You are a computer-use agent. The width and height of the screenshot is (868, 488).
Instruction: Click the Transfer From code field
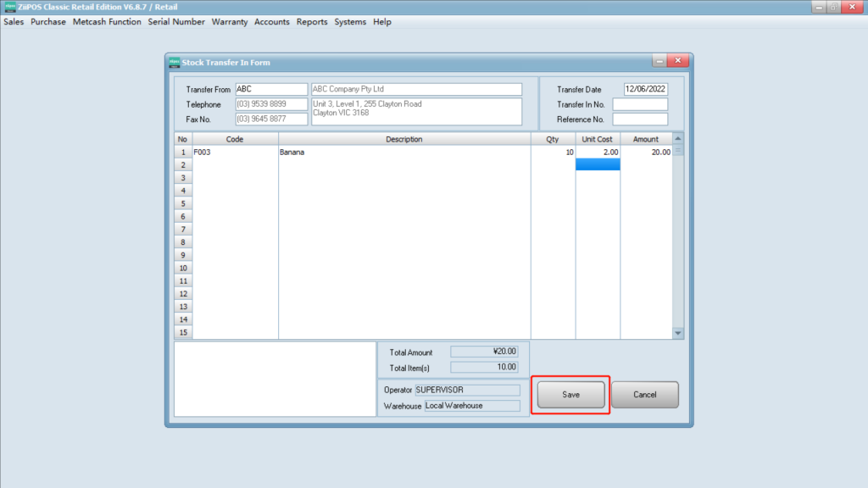[x=271, y=89]
